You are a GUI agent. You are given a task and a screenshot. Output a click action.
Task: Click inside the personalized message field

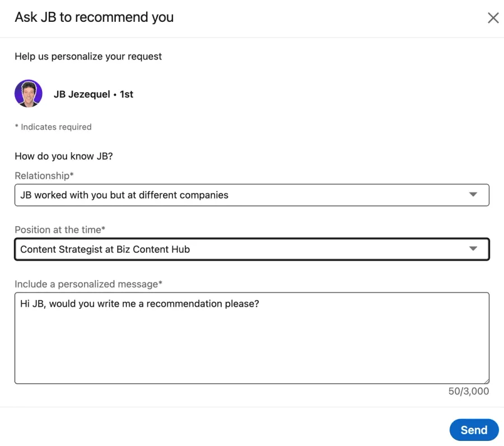[x=251, y=336]
